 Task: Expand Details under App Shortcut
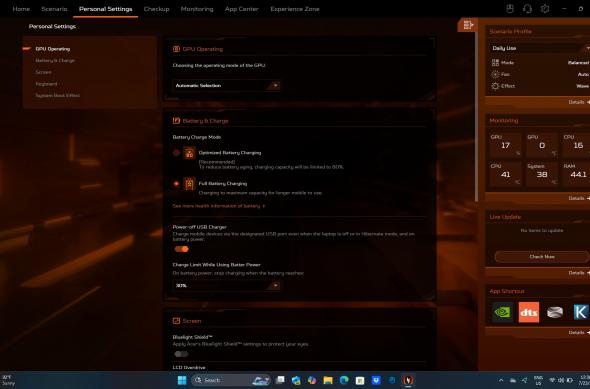point(579,332)
